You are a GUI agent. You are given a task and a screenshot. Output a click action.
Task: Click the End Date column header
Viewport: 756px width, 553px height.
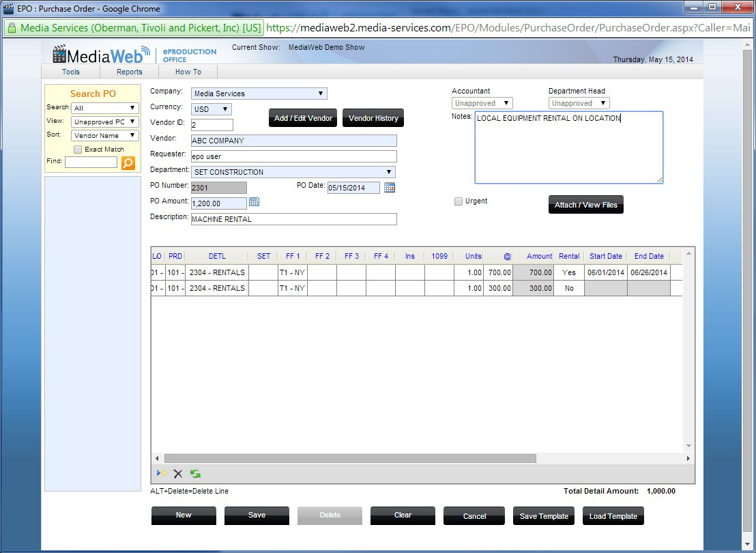pos(649,256)
